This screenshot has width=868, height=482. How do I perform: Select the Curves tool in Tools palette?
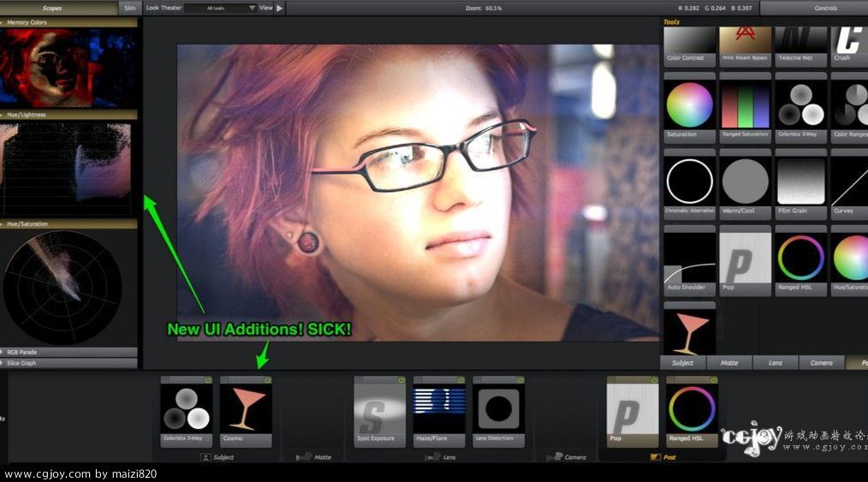pos(849,184)
